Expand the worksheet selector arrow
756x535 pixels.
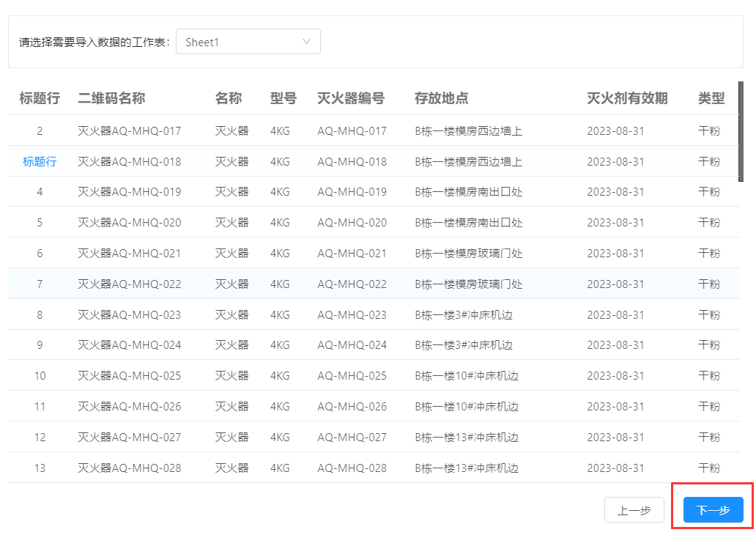(x=307, y=41)
